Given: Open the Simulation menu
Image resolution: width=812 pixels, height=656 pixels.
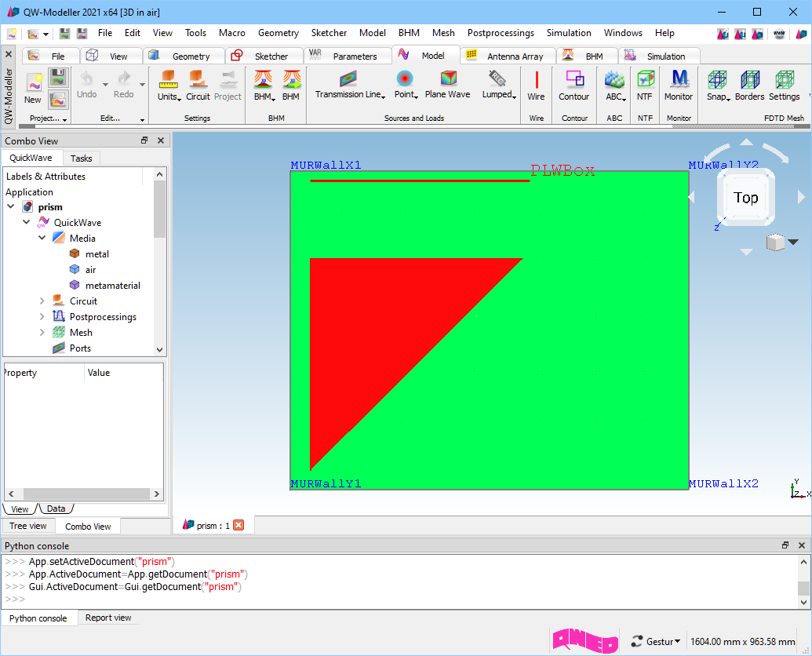Looking at the screenshot, I should pyautogui.click(x=569, y=33).
